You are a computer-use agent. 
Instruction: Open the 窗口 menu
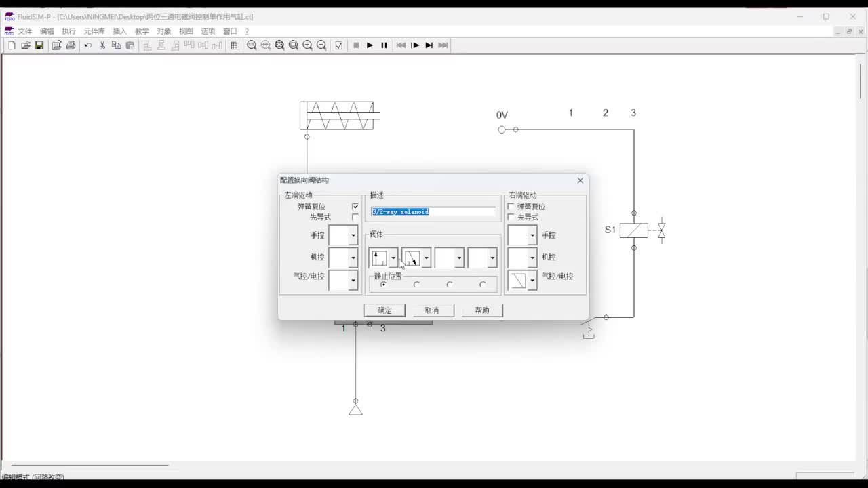pyautogui.click(x=230, y=31)
